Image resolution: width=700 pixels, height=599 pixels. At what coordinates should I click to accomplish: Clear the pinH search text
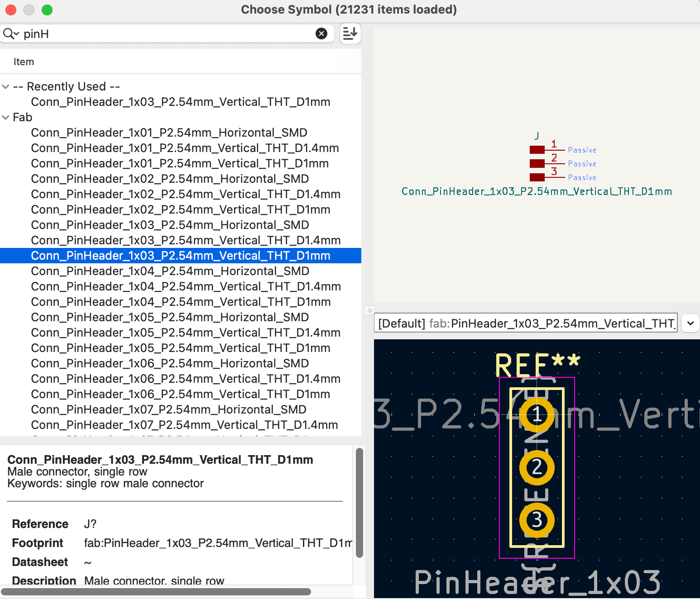coord(321,33)
